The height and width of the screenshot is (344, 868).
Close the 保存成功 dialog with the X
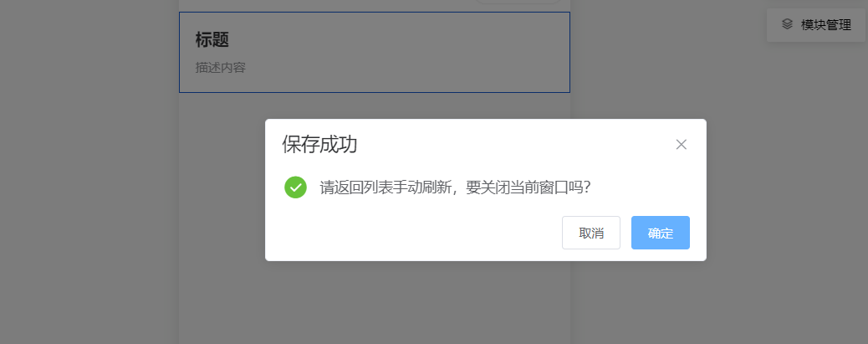pyautogui.click(x=681, y=145)
